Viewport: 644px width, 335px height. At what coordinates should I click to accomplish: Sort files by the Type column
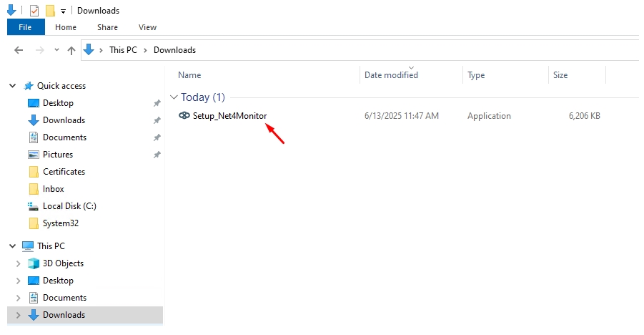point(476,75)
